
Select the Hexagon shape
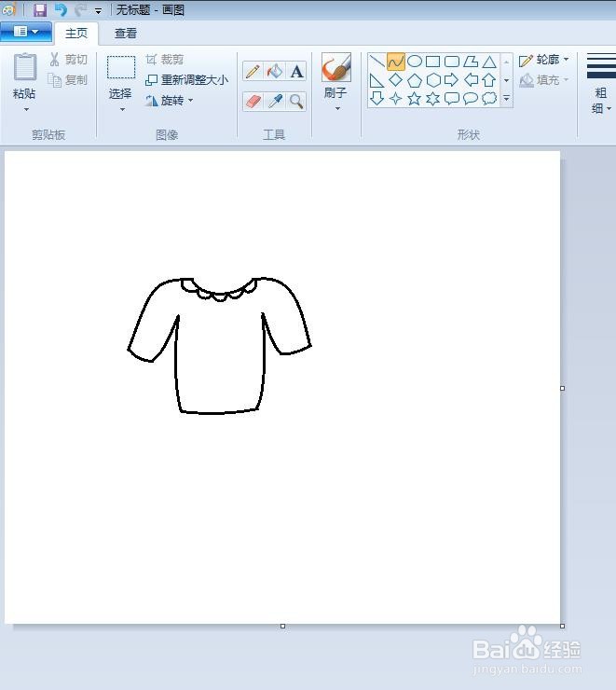click(x=433, y=80)
